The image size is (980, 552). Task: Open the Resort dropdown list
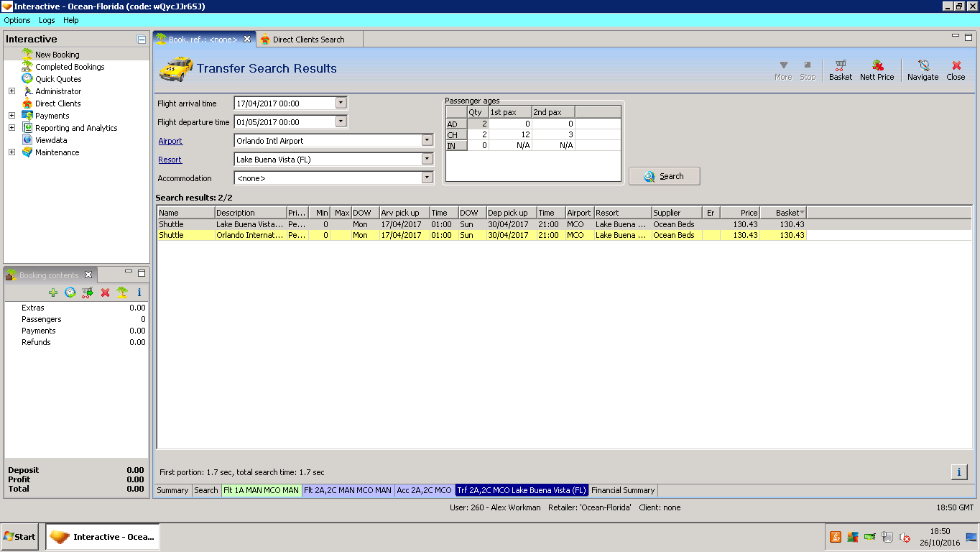(427, 160)
